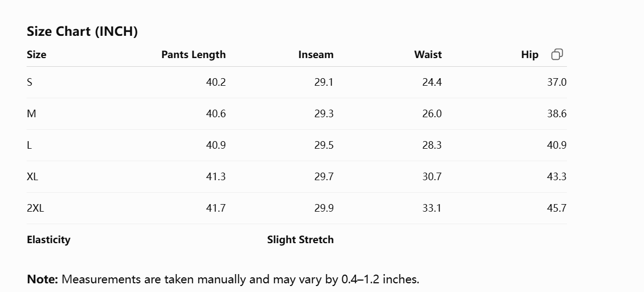Click the 26.0 waist value for M
Screen dimensions: 644x292
pyautogui.click(x=432, y=114)
